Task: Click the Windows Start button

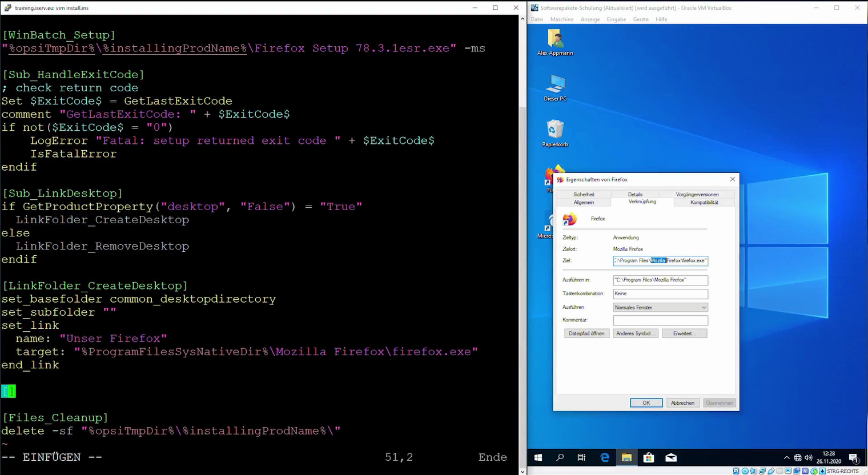Action: click(538, 457)
